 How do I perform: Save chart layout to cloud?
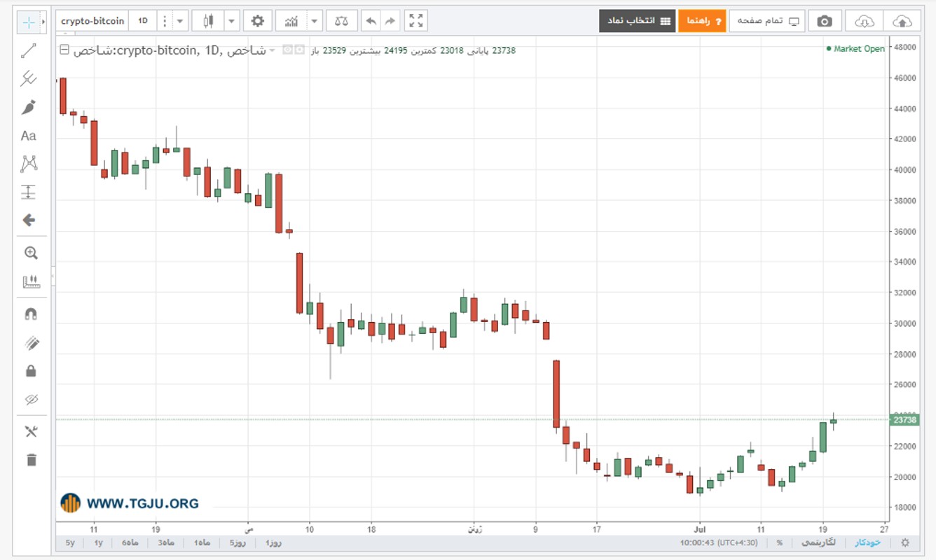point(903,21)
